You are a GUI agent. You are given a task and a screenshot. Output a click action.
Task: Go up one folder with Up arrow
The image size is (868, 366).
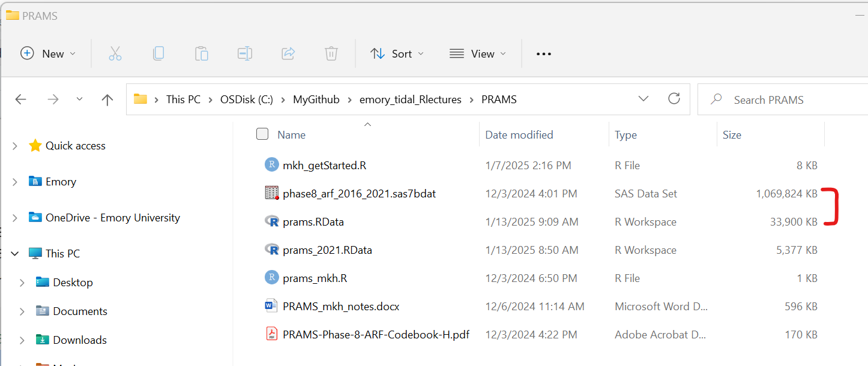107,100
